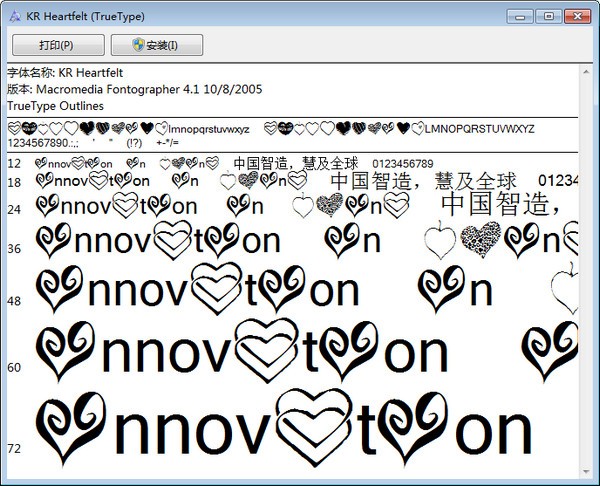This screenshot has width=600, height=486.
Task: Click the size label 36
Action: (x=14, y=249)
